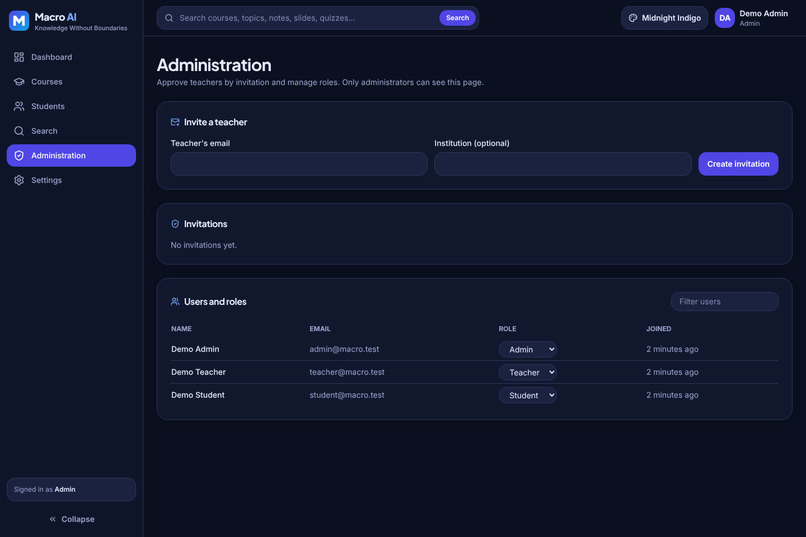The height and width of the screenshot is (537, 806).
Task: Collapse the sidebar
Action: pyautogui.click(x=71, y=519)
